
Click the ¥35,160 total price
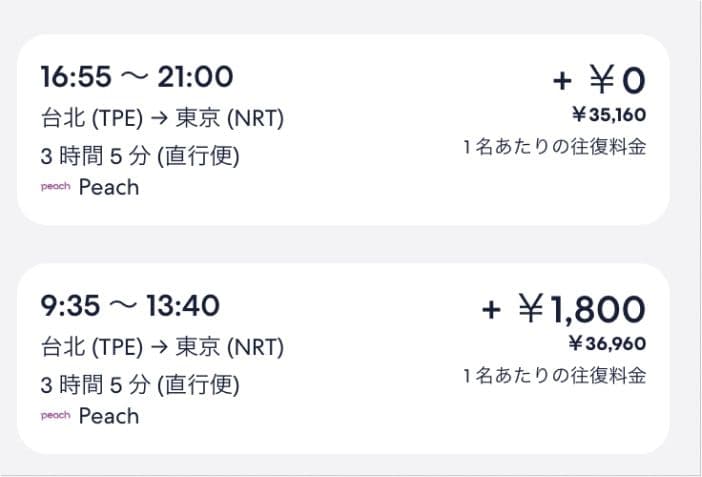pos(606,114)
